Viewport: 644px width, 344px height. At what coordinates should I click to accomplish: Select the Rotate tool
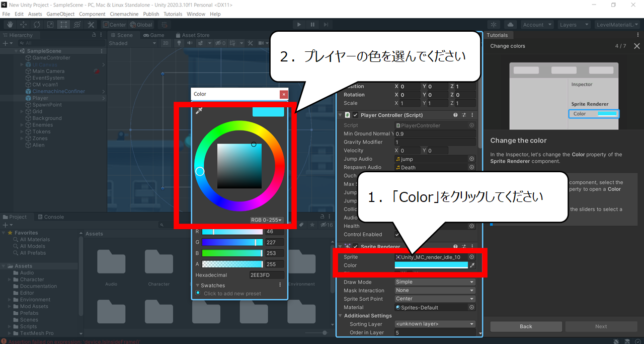(x=37, y=24)
